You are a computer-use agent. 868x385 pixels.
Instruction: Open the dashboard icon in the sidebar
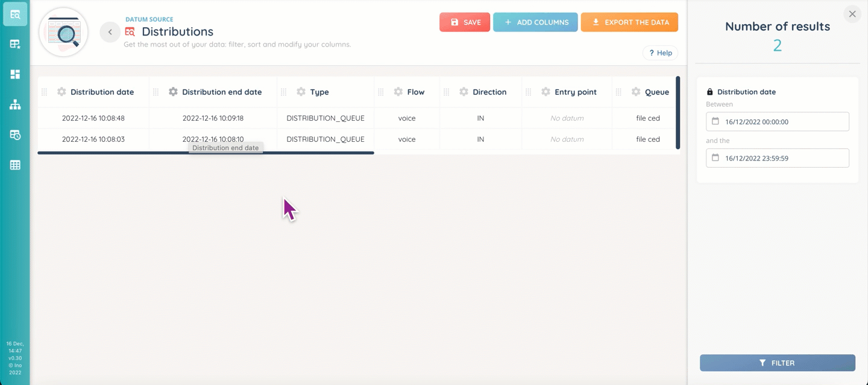click(x=15, y=74)
